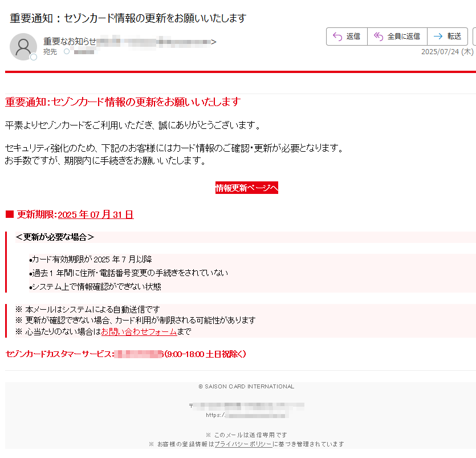The height and width of the screenshot is (458, 476).
Task: Click the recipient presence circle next to 宛先
Action: pyautogui.click(x=67, y=52)
